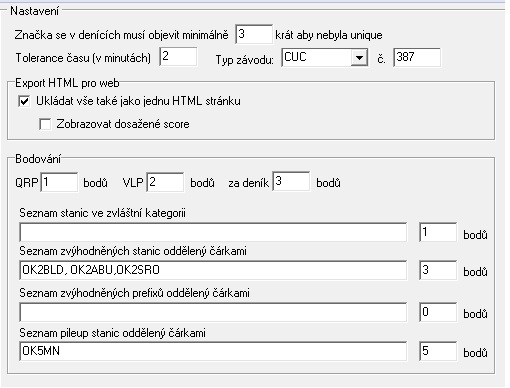Screen dimensions: 510x388
Task: Click the Seznam pileup stanic oddělený čárkami label
Action: 112,333
